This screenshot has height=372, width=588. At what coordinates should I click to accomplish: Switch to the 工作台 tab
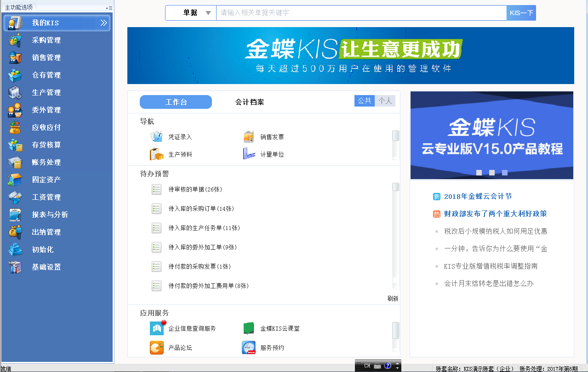pos(176,102)
